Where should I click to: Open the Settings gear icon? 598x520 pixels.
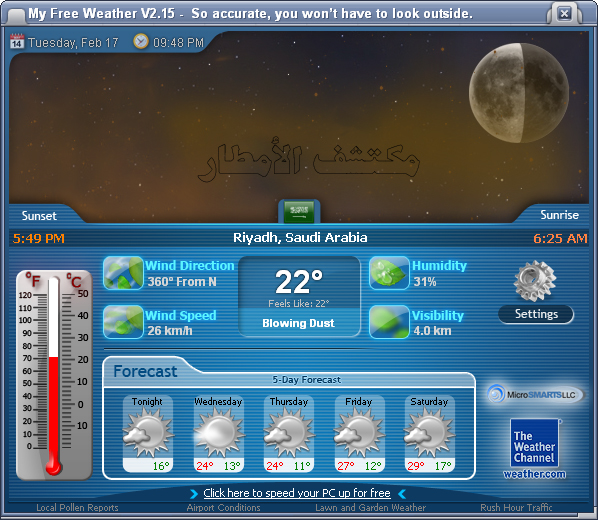[535, 281]
